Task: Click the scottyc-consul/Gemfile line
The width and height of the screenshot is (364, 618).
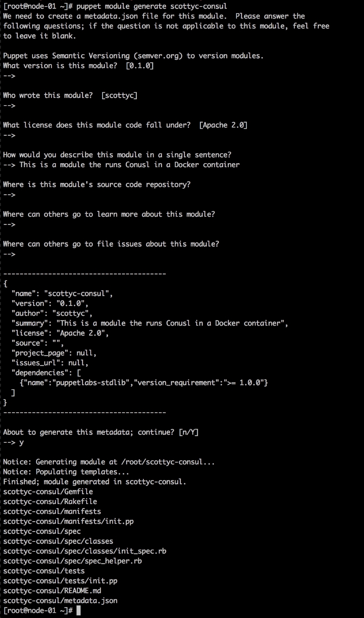Action: click(48, 492)
